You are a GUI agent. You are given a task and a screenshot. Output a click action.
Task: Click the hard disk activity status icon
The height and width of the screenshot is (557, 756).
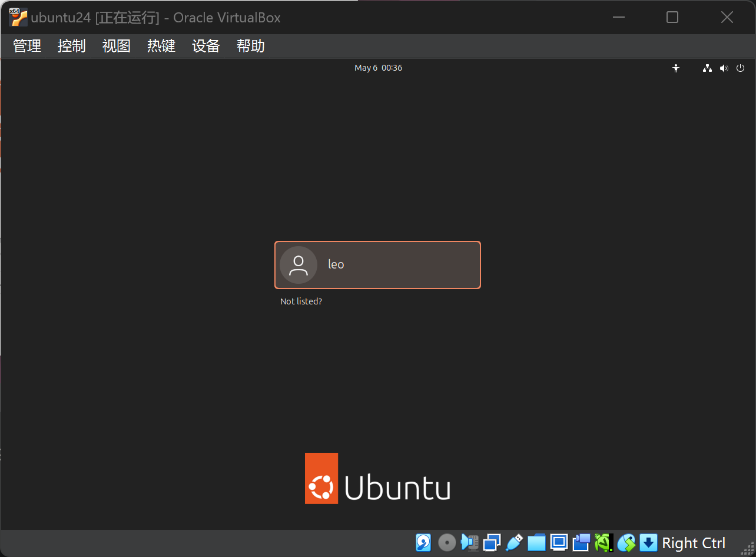(x=423, y=542)
